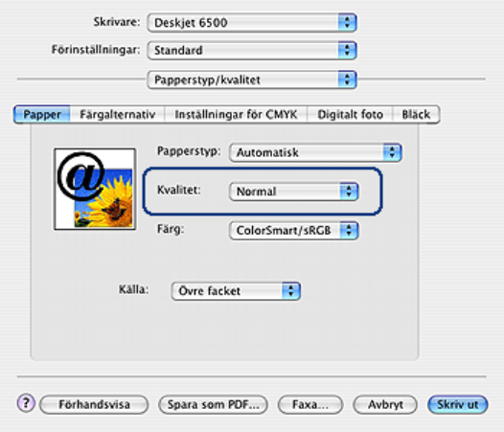This screenshot has height=432, width=504.
Task: Click the Skriv ut print button
Action: point(458,404)
